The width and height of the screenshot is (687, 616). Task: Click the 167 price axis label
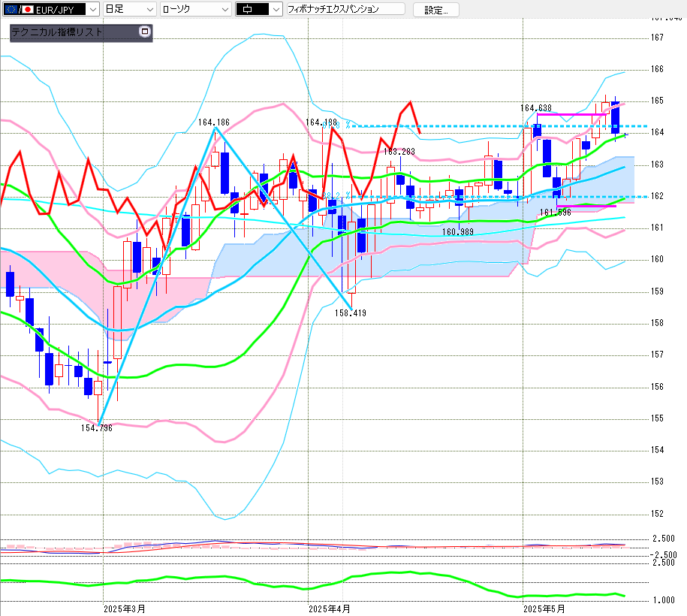pos(657,38)
